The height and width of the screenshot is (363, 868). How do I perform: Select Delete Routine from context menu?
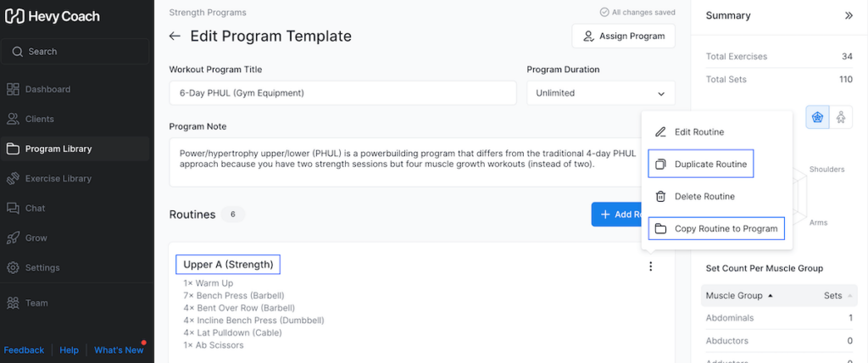[x=704, y=197]
